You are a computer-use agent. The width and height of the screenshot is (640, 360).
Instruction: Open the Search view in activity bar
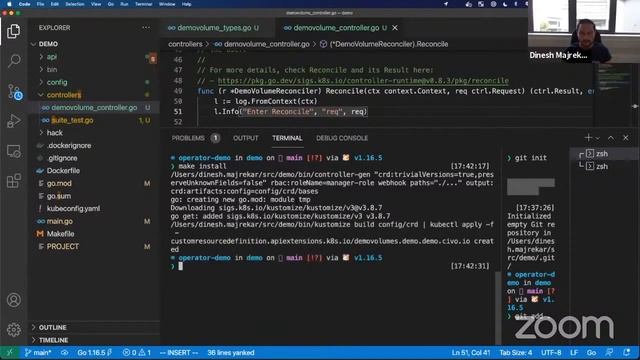(x=13, y=61)
